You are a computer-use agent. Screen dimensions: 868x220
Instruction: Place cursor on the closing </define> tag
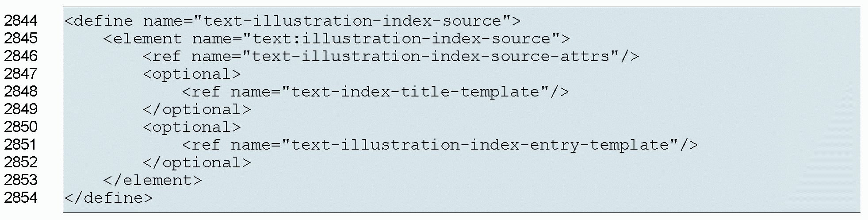pyautogui.click(x=108, y=198)
